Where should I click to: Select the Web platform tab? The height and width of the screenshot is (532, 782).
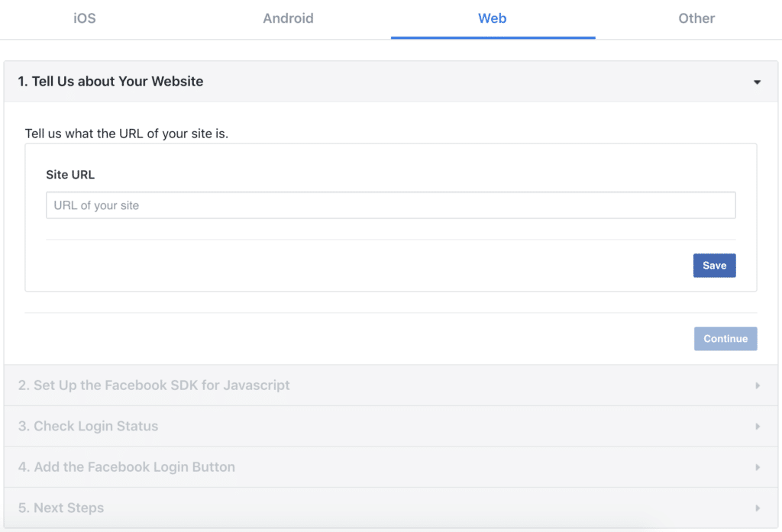493,18
